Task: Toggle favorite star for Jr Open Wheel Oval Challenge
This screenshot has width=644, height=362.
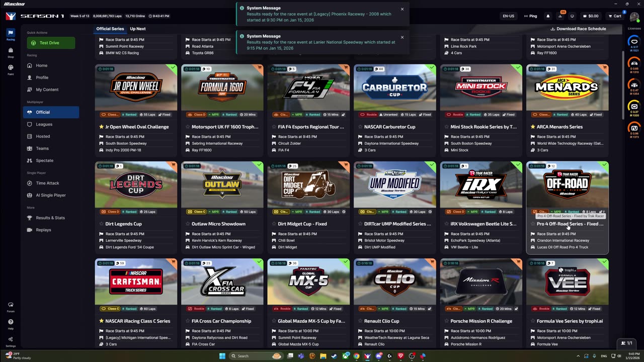Action: [102, 127]
